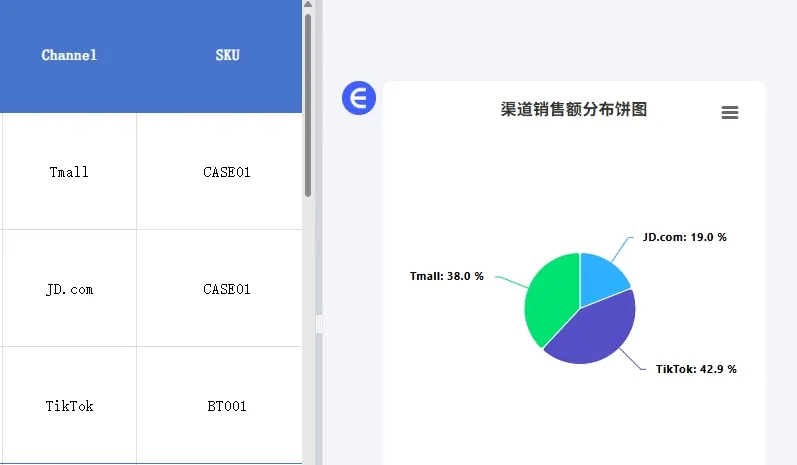Select the TikTok channel cell

click(69, 406)
